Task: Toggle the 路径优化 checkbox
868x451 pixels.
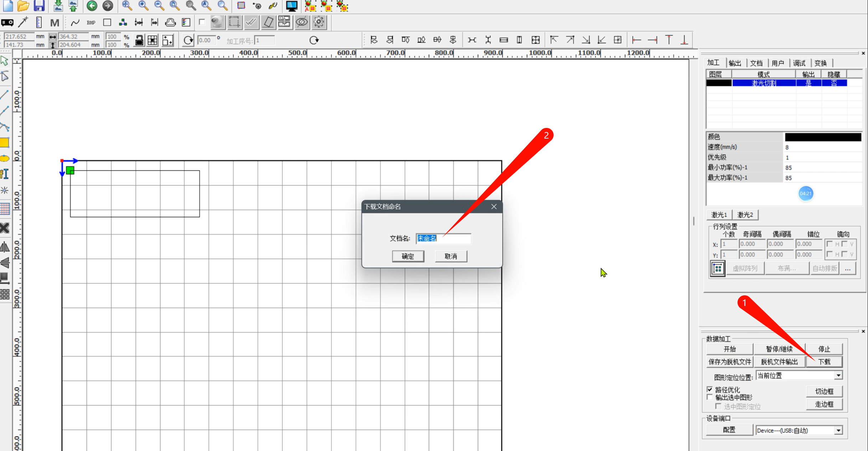Action: [x=710, y=389]
